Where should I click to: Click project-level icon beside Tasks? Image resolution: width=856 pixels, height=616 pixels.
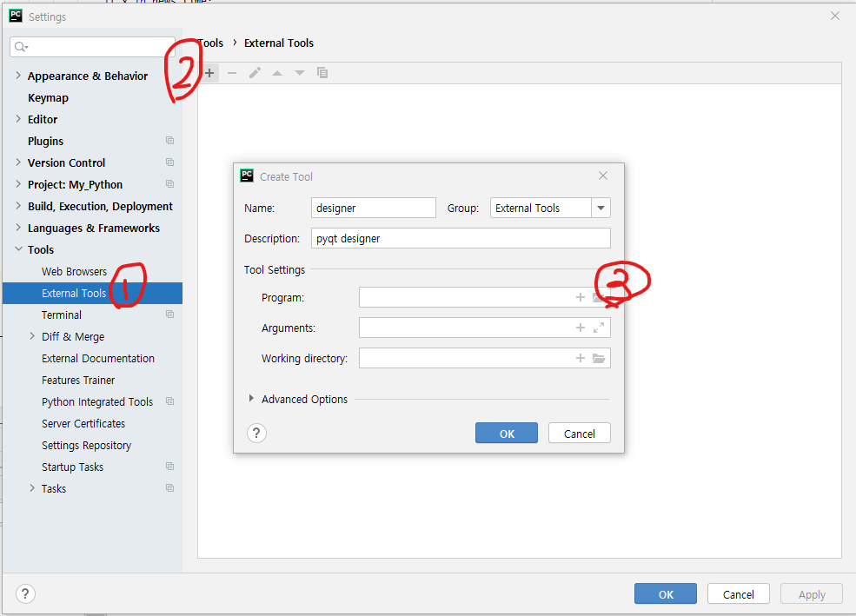[169, 488]
